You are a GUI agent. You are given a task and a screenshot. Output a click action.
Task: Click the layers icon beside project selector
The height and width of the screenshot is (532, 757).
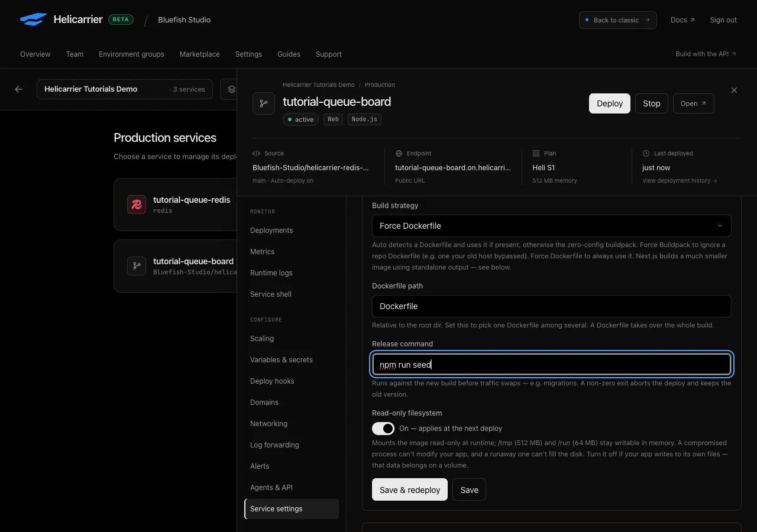[231, 89]
